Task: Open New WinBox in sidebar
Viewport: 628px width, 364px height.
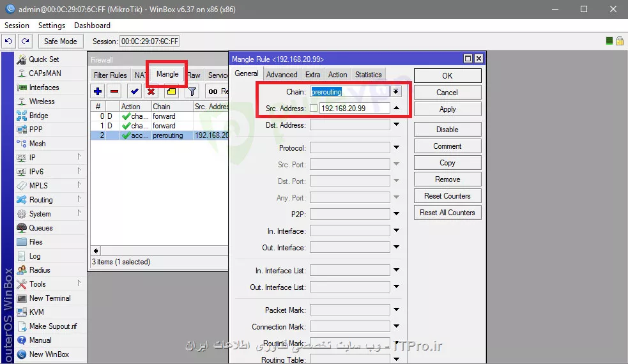Action: [49, 354]
